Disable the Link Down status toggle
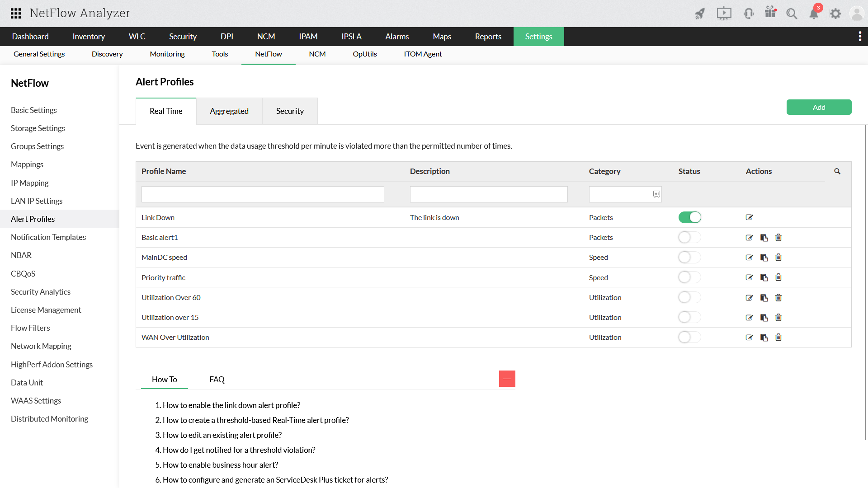868x488 pixels. (x=689, y=217)
